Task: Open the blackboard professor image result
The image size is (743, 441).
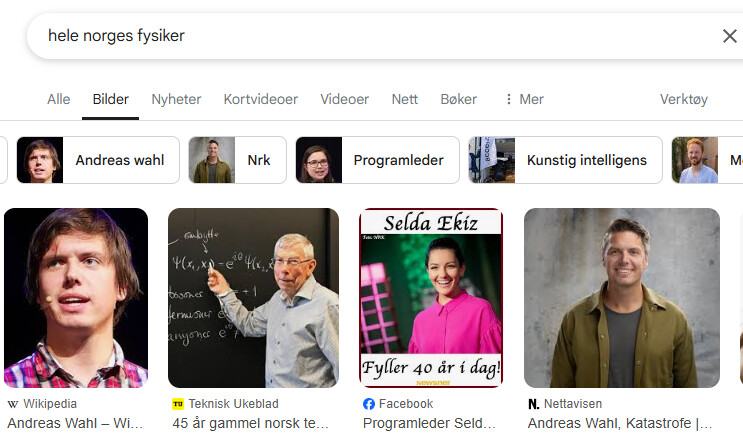Action: pyautogui.click(x=254, y=298)
